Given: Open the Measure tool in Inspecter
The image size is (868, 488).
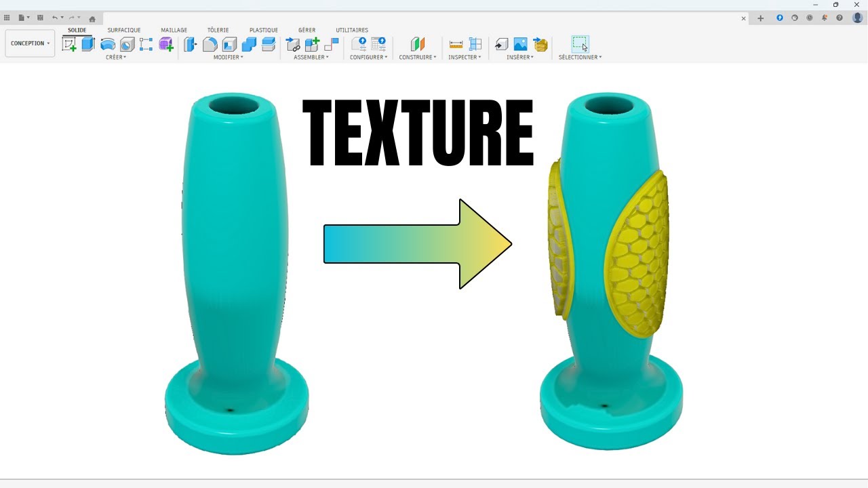Looking at the screenshot, I should (456, 45).
